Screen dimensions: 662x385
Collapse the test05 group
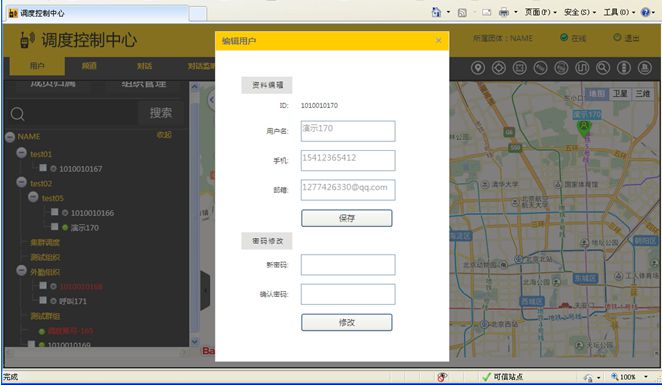click(33, 197)
